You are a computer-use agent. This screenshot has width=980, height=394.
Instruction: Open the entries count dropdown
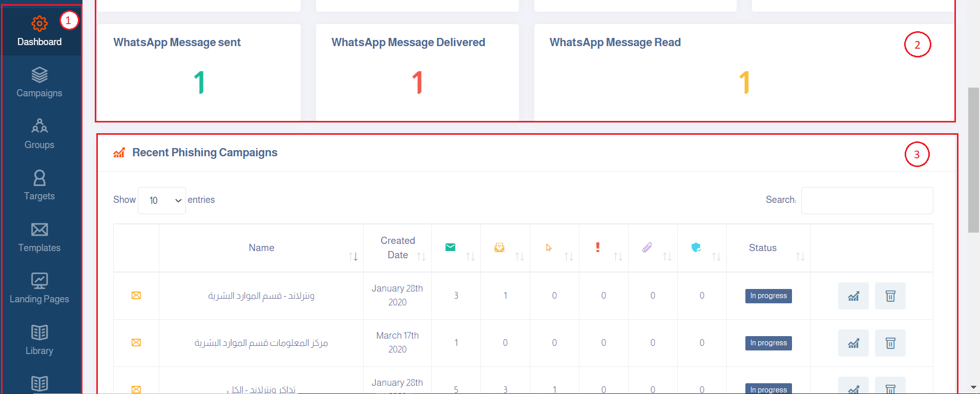click(162, 200)
